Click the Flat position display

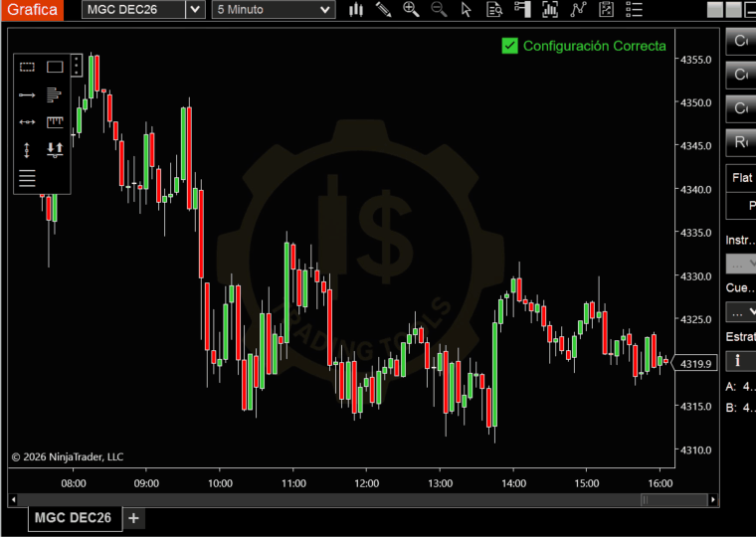coord(741,178)
